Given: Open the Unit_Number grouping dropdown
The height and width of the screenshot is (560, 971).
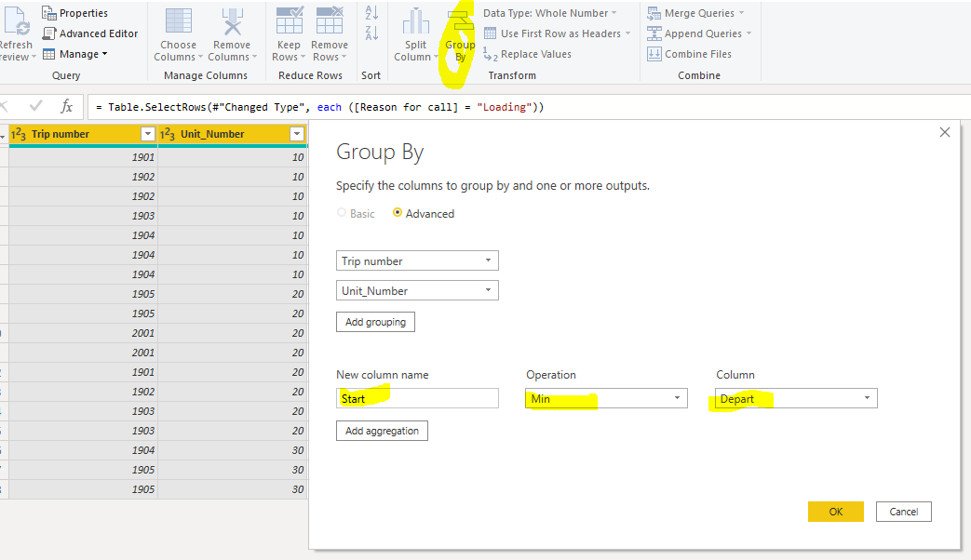Looking at the screenshot, I should [417, 290].
